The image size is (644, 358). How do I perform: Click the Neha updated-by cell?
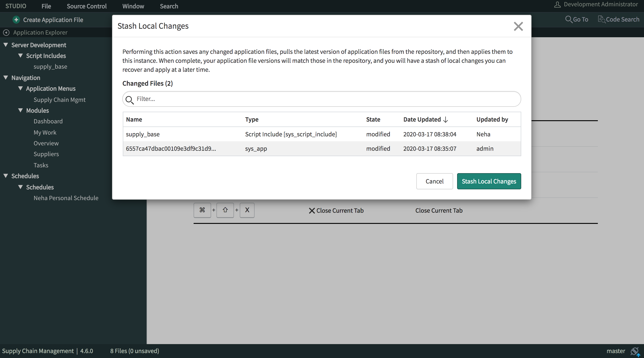[x=483, y=134]
